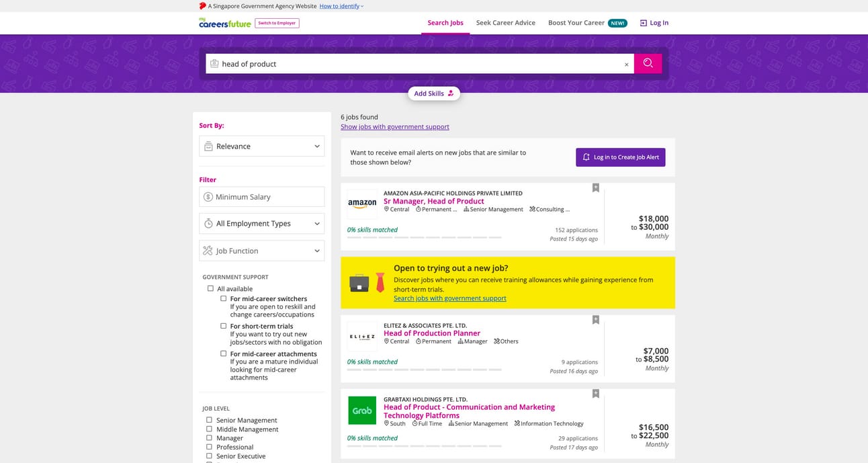Open Grab Head of Product Communication job

[469, 411]
